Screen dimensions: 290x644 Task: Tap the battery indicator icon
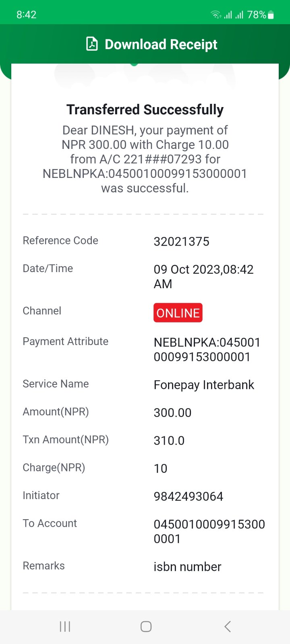tap(271, 15)
